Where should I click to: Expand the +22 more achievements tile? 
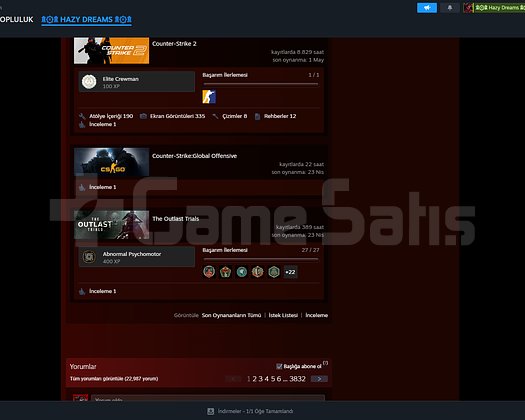point(290,272)
